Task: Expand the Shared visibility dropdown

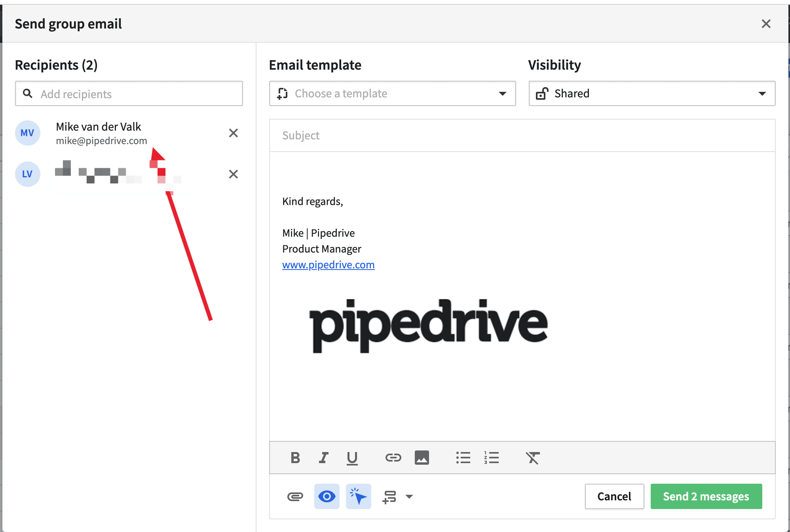Action: pos(651,93)
